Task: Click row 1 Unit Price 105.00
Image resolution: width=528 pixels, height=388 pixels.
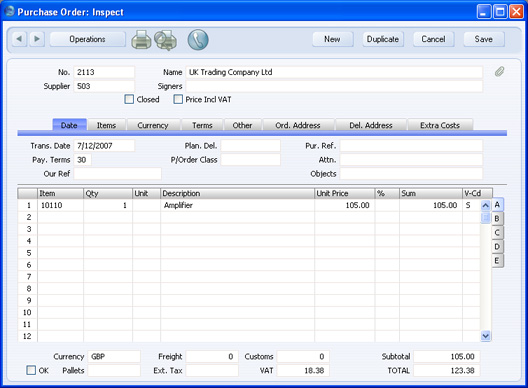Action: (x=344, y=205)
